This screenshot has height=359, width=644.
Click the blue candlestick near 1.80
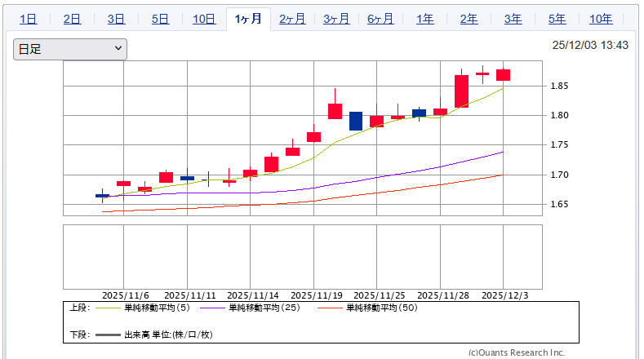pos(356,121)
